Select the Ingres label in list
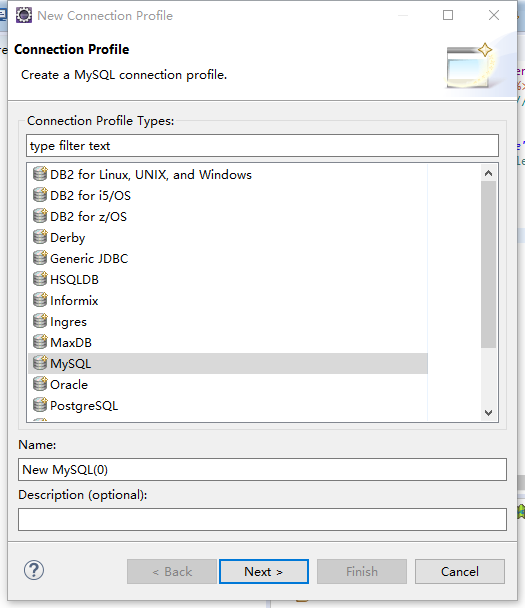The width and height of the screenshot is (525, 608). point(68,322)
